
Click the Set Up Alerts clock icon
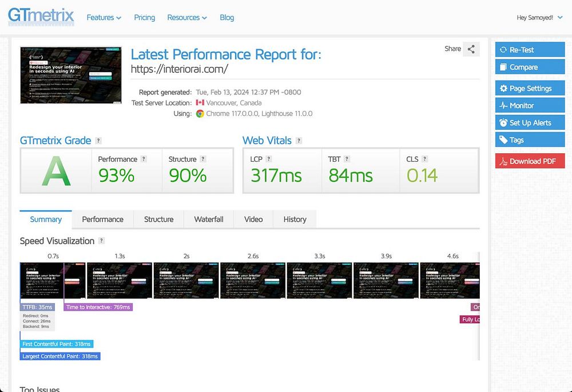point(503,123)
